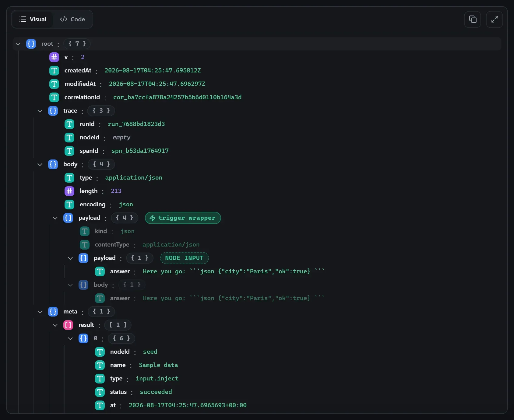
Task: Collapse the meta object chevron
Action: pyautogui.click(x=40, y=312)
